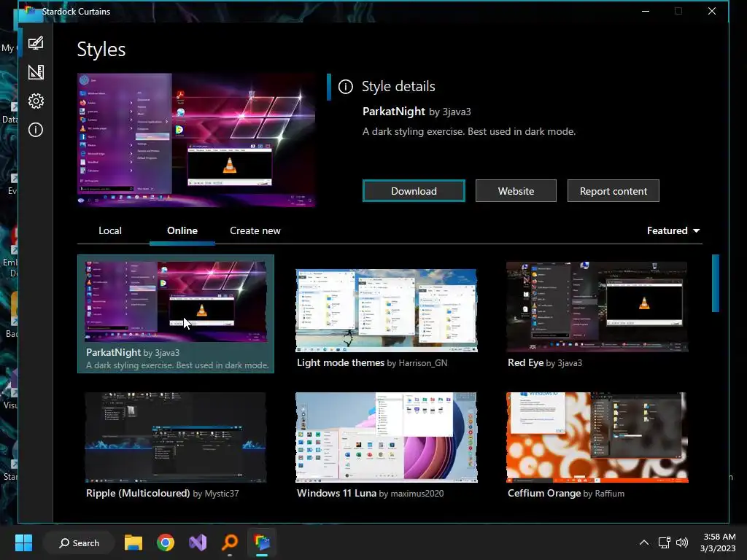Click 'Ceffium Orange by Raffium' caption
The height and width of the screenshot is (560, 747).
point(566,494)
